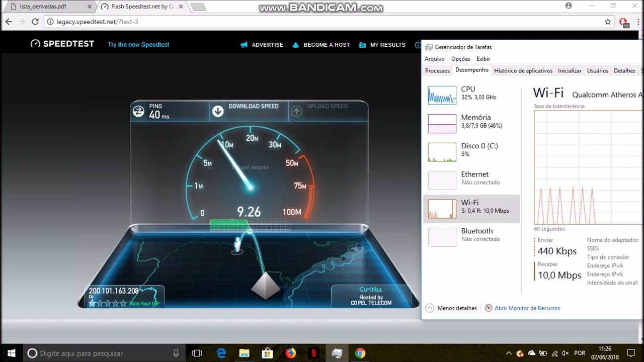Click the Resource Monitor icon
Image resolution: width=644 pixels, height=362 pixels.
click(x=488, y=308)
